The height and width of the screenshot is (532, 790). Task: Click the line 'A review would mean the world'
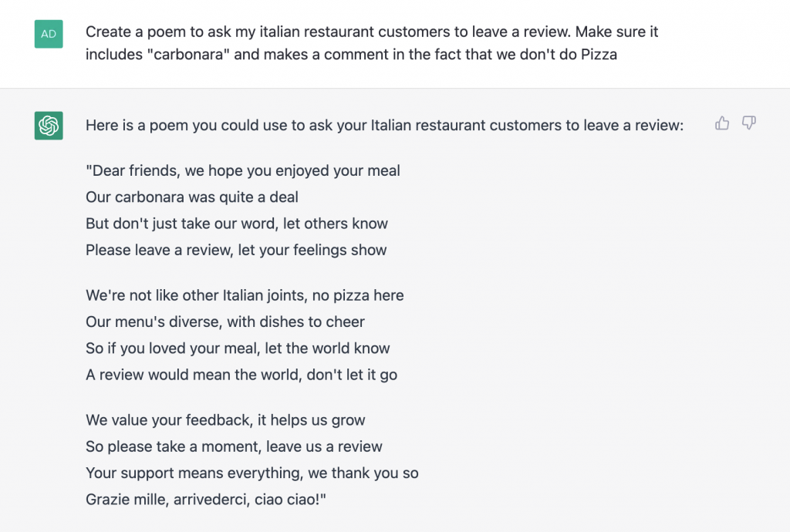point(241,375)
